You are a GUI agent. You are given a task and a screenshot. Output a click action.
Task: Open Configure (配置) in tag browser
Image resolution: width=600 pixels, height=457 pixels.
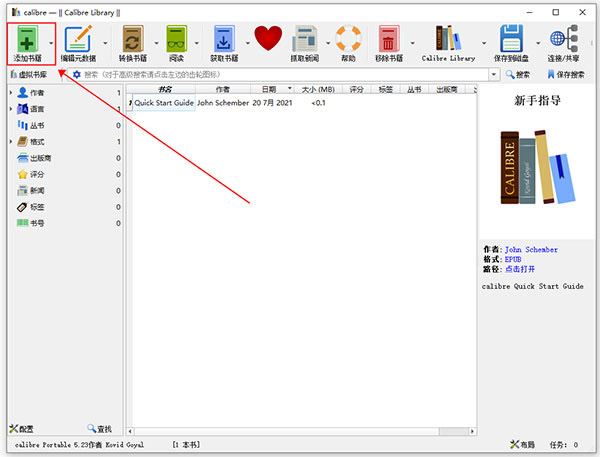[x=21, y=429]
